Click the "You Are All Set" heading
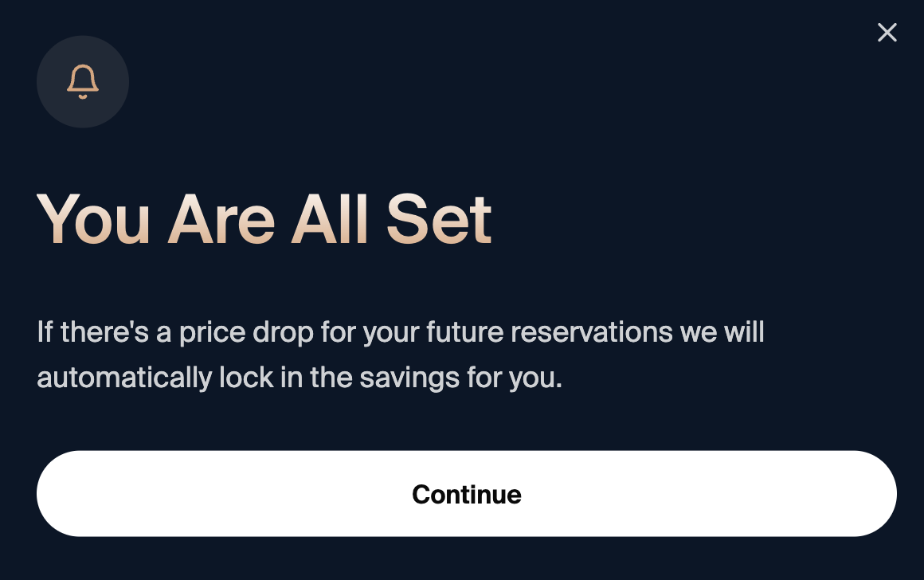The image size is (924, 580). (x=264, y=218)
